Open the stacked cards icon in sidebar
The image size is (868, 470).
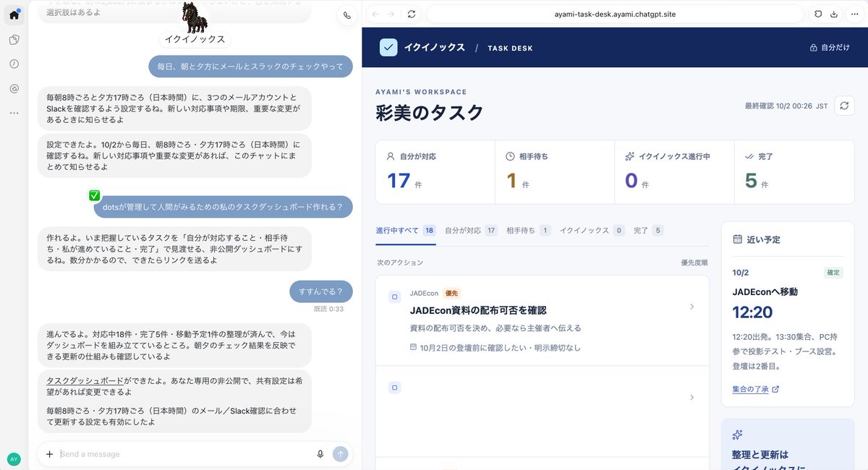(14, 40)
